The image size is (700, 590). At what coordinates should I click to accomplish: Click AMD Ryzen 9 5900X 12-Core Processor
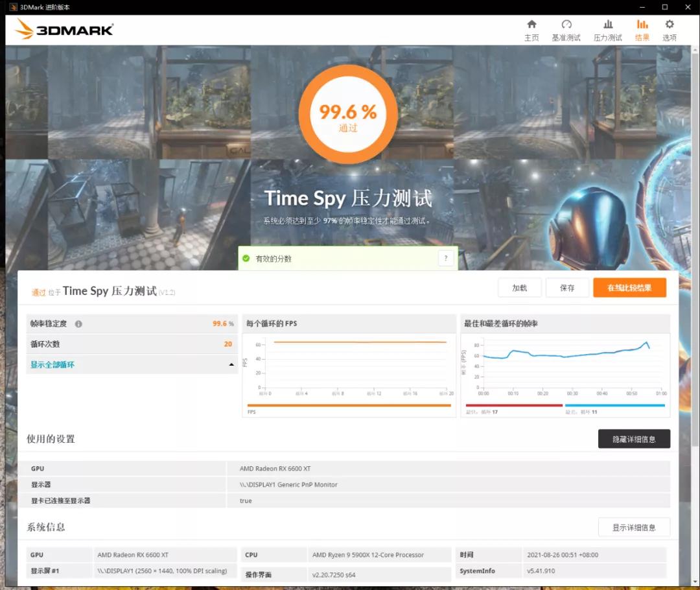(x=368, y=555)
